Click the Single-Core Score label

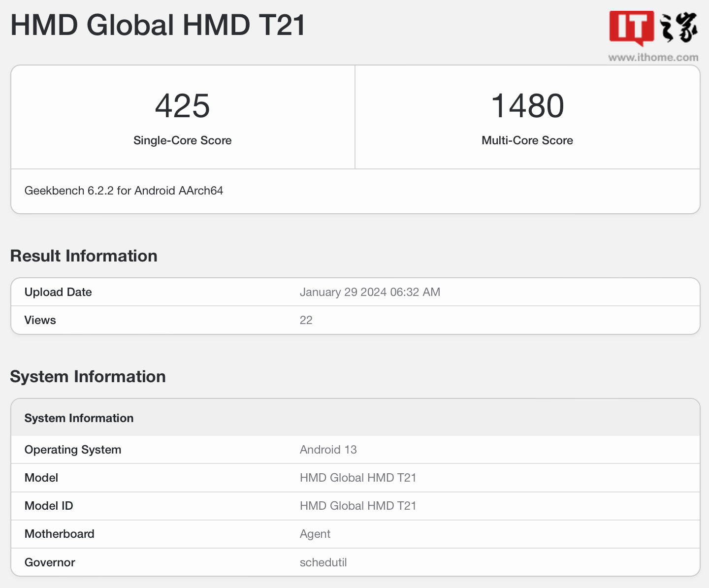coord(183,140)
